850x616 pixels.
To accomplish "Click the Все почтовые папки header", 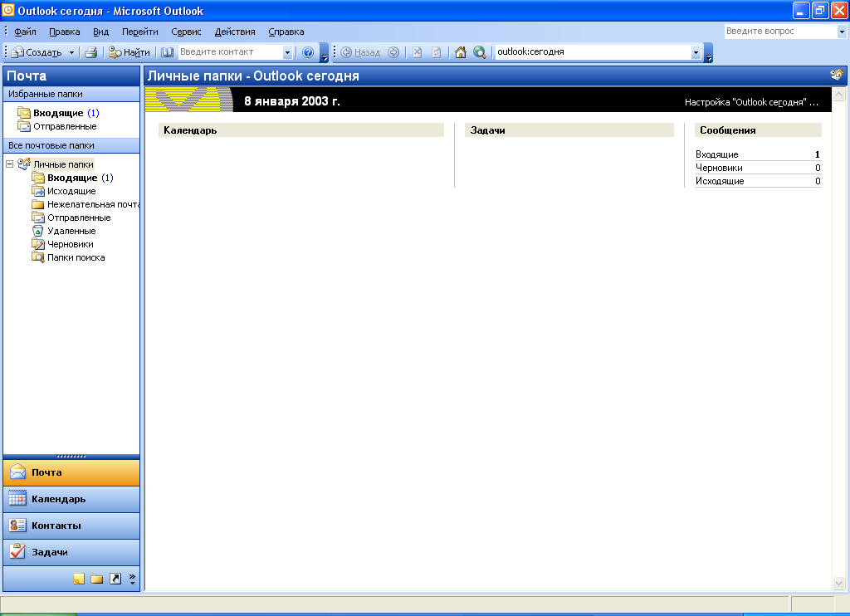I will point(71,145).
